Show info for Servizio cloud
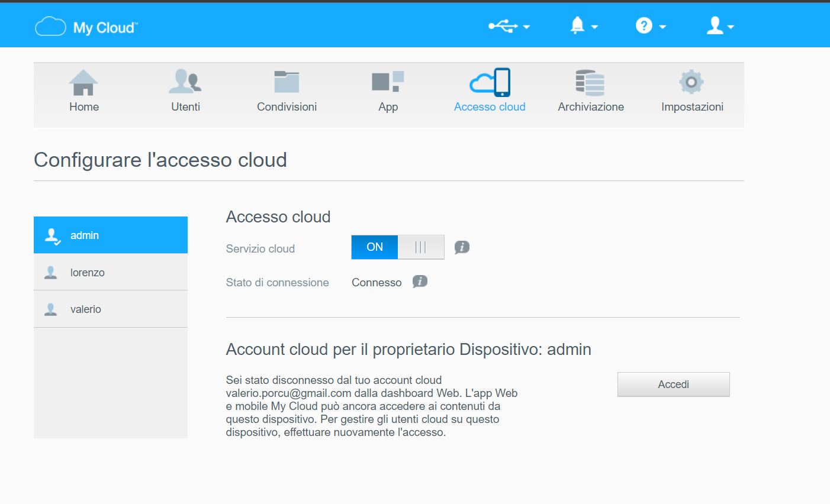 pos(462,247)
